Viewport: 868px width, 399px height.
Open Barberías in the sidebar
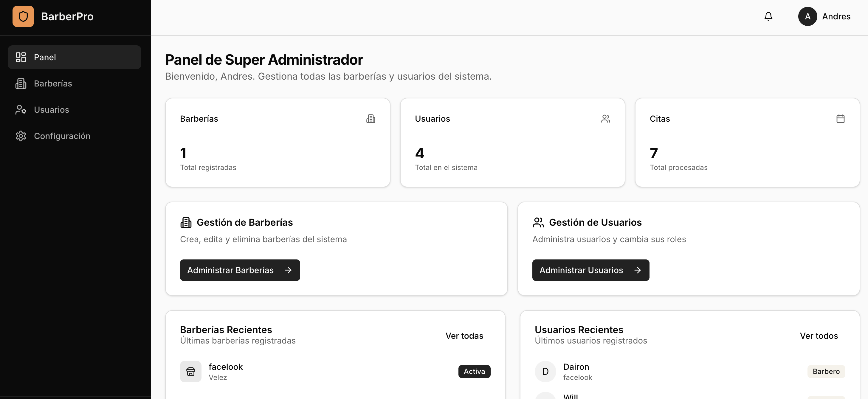pos(52,83)
